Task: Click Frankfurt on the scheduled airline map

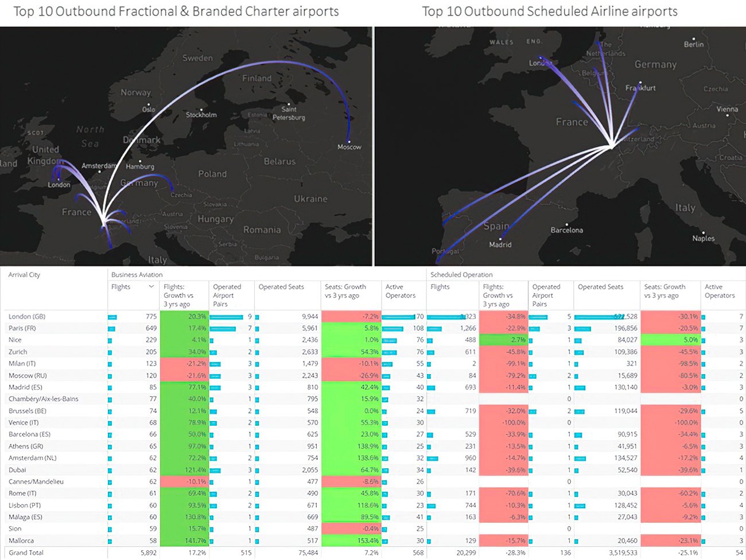Action: [640, 88]
